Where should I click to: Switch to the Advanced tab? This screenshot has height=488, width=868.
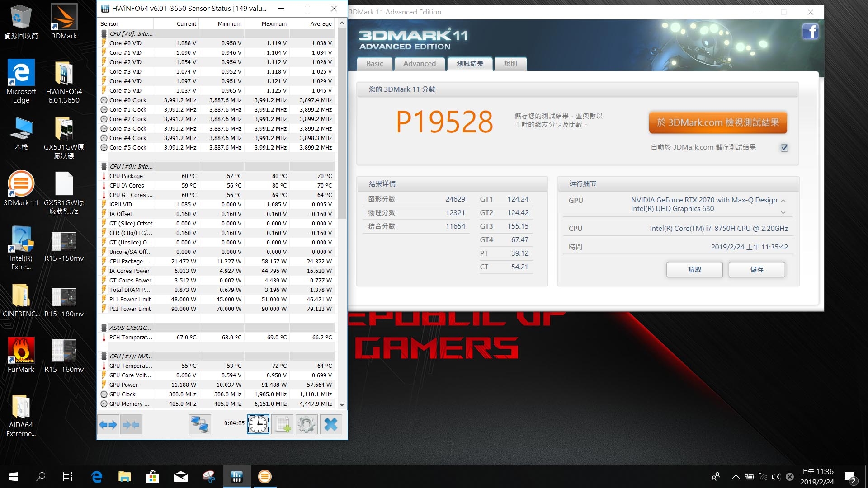pos(420,64)
